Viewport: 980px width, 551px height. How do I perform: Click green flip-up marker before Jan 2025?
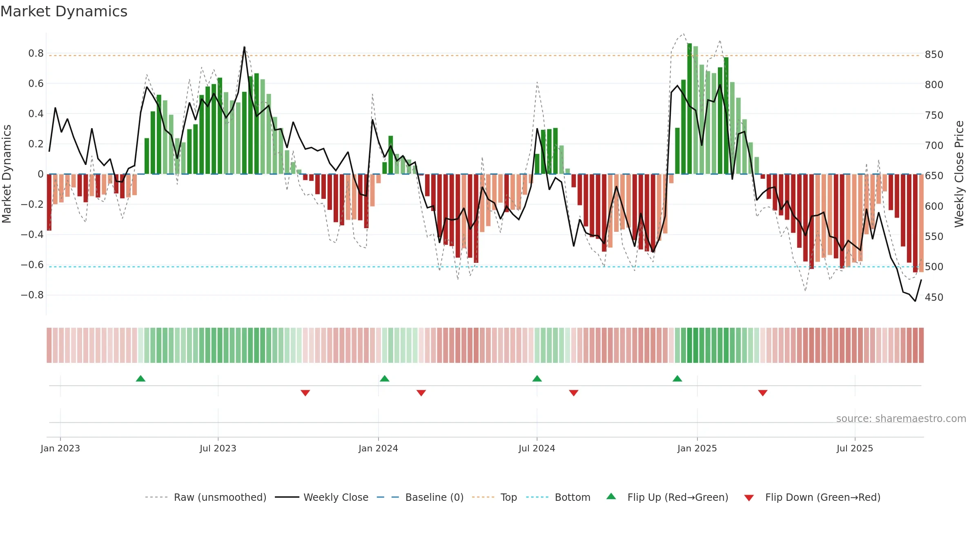click(x=677, y=378)
